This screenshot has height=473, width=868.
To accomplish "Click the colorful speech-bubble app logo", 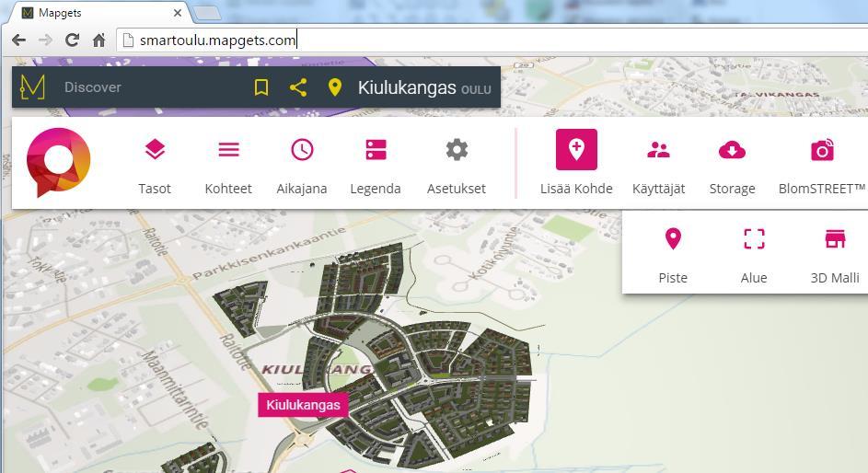I will (58, 162).
